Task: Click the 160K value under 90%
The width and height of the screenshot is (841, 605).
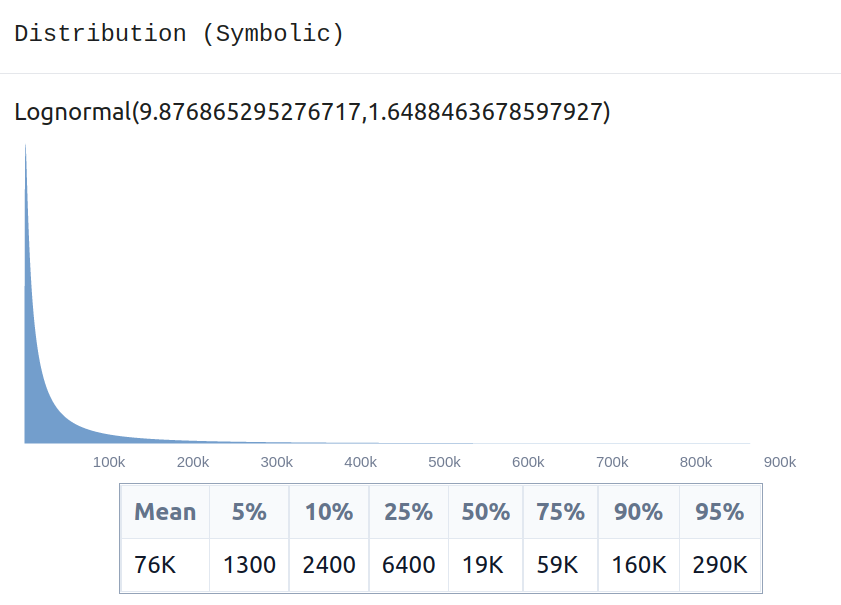Action: pos(639,565)
